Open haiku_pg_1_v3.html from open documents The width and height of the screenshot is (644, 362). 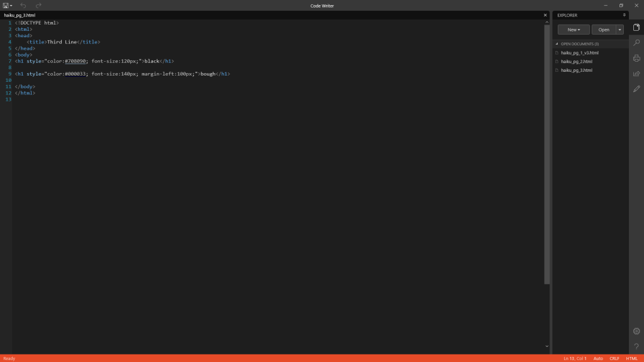[x=579, y=53]
